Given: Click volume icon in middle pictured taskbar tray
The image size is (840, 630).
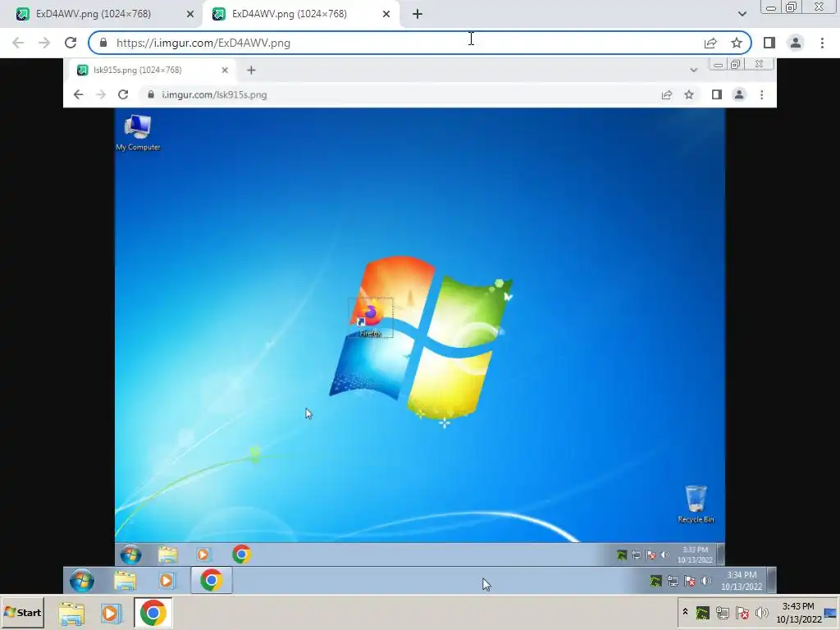Looking at the screenshot, I should [706, 581].
